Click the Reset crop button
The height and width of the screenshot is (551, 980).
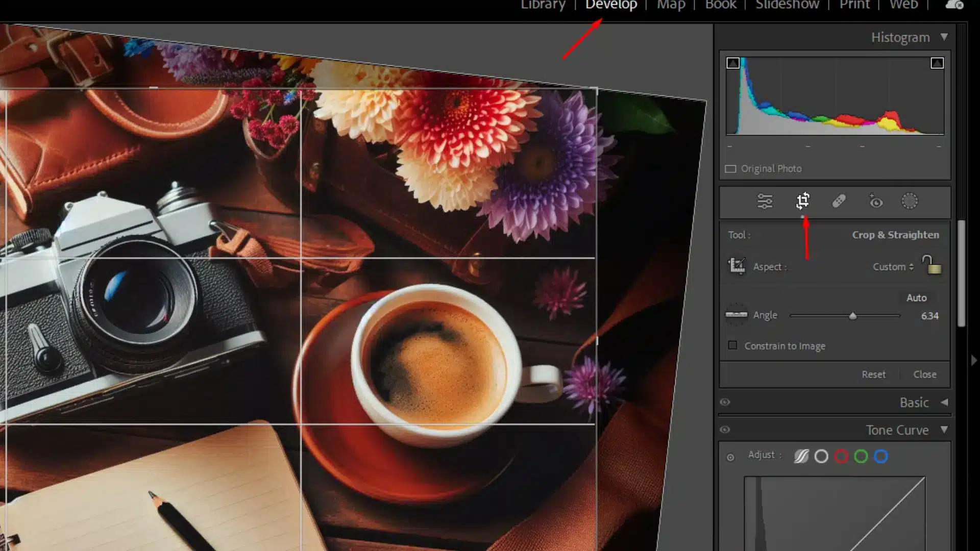(x=873, y=374)
